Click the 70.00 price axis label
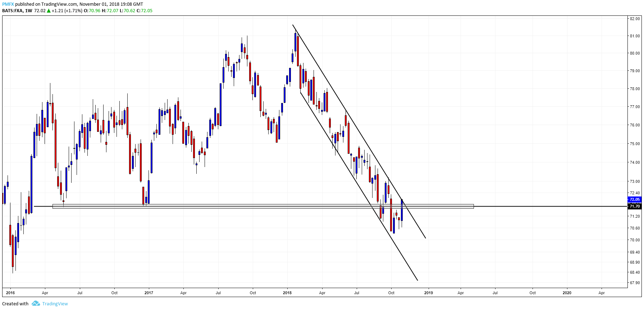The width and height of the screenshot is (644, 310). (x=635, y=240)
